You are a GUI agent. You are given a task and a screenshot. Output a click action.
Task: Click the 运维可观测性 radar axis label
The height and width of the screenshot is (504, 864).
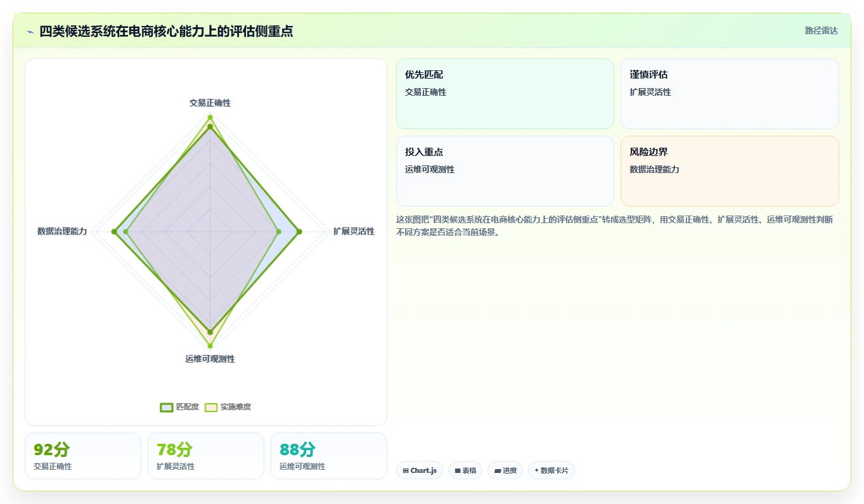(x=210, y=359)
